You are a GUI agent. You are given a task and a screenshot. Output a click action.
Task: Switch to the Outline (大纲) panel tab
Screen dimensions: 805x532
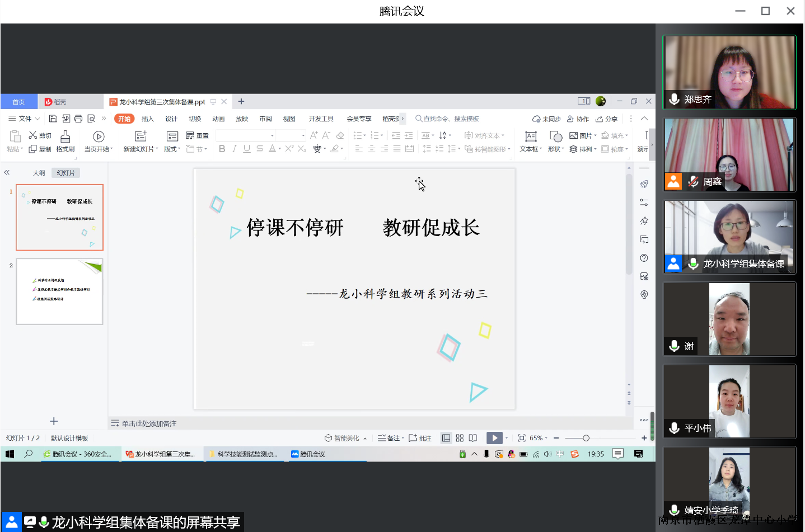[39, 173]
